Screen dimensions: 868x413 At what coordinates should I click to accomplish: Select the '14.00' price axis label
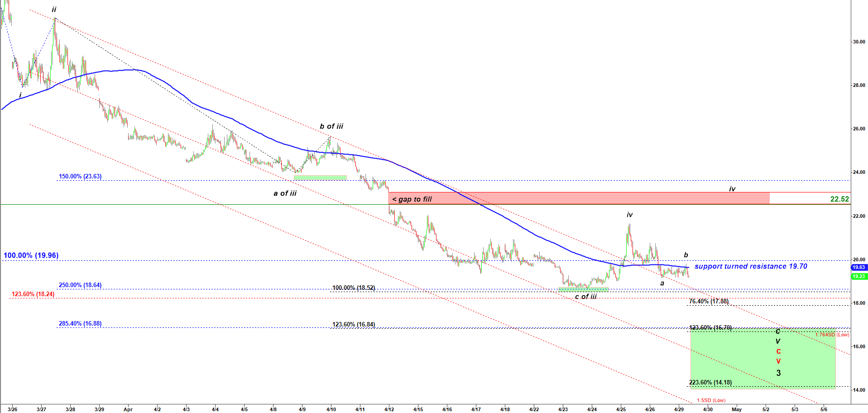point(858,390)
